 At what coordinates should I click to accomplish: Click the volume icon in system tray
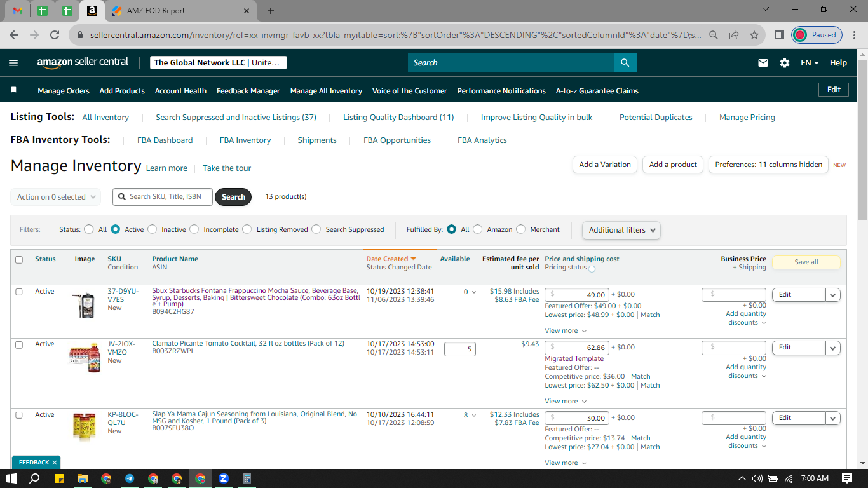pos(757,478)
